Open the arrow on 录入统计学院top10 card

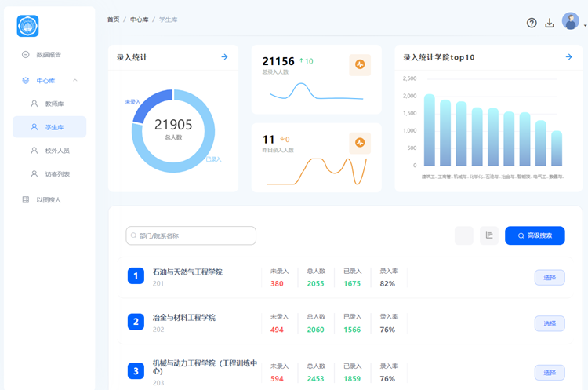pos(568,57)
